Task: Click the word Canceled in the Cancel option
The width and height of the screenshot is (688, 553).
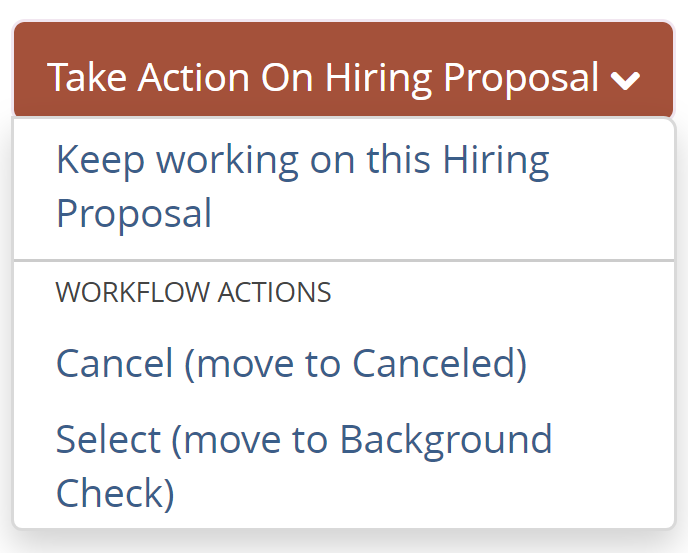Action: (x=431, y=363)
